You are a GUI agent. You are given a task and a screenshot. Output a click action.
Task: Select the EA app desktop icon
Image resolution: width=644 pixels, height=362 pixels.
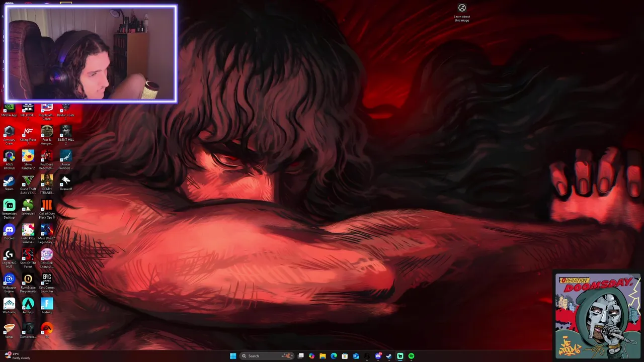[x=47, y=330]
